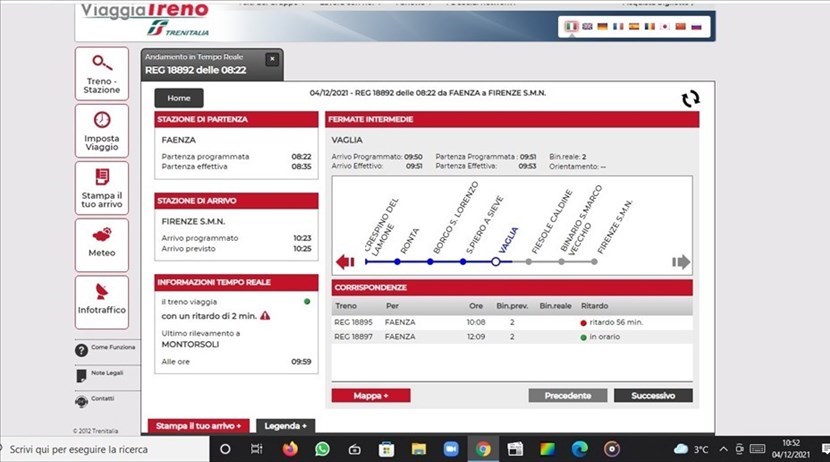Image resolution: width=830 pixels, height=462 pixels.
Task: Select the Crespino del Lamone stop marker
Action: (x=366, y=261)
